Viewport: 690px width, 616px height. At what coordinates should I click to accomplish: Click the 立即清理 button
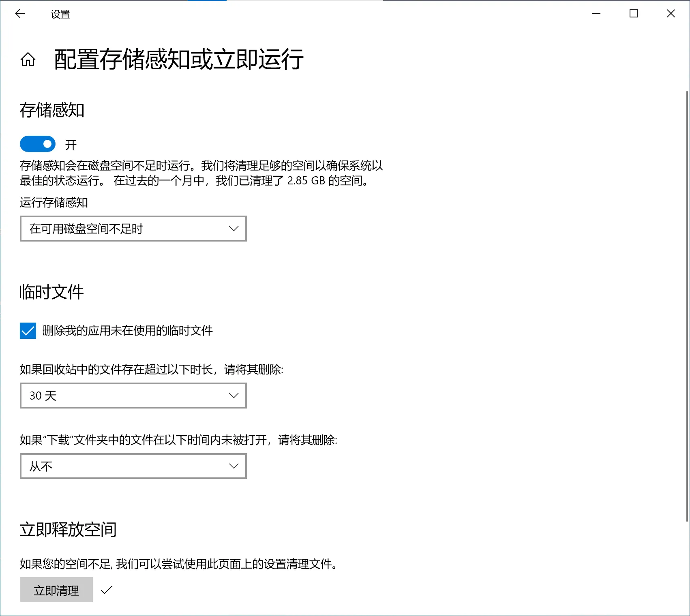56,590
